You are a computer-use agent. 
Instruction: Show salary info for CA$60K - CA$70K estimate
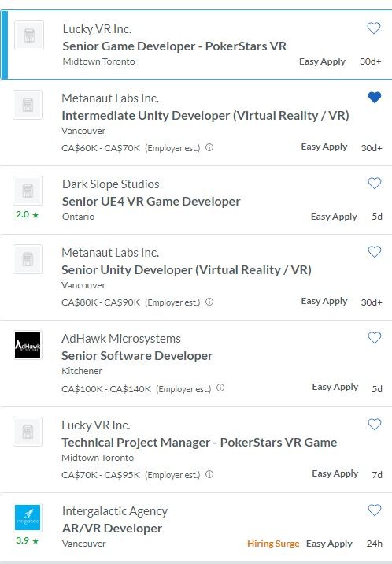(209, 147)
